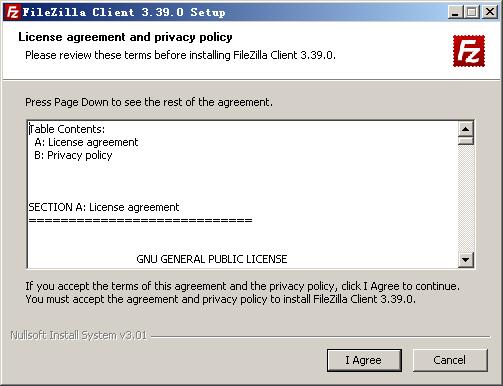This screenshot has height=386, width=503.
Task: Click 'B: Privacy policy' line in text box
Action: tap(73, 155)
